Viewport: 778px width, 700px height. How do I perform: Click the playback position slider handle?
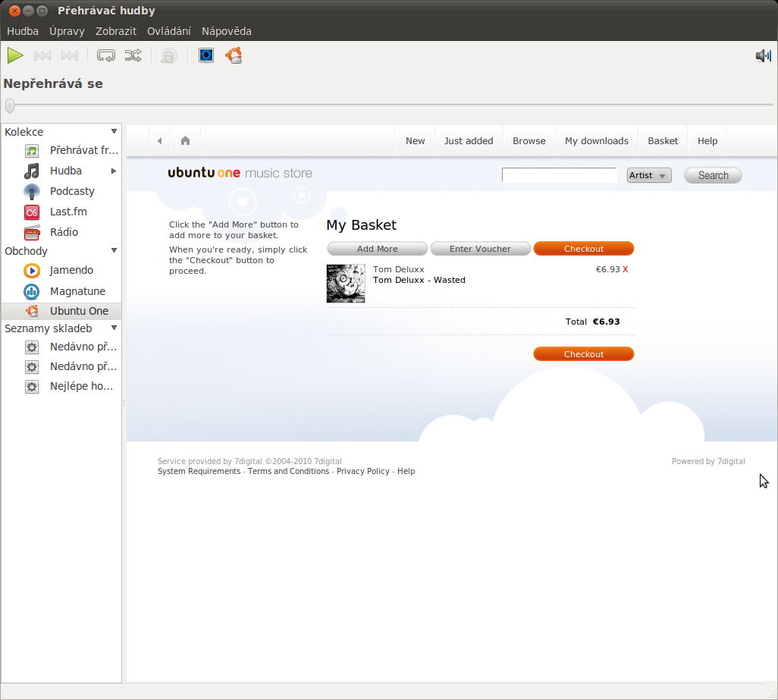click(x=9, y=105)
